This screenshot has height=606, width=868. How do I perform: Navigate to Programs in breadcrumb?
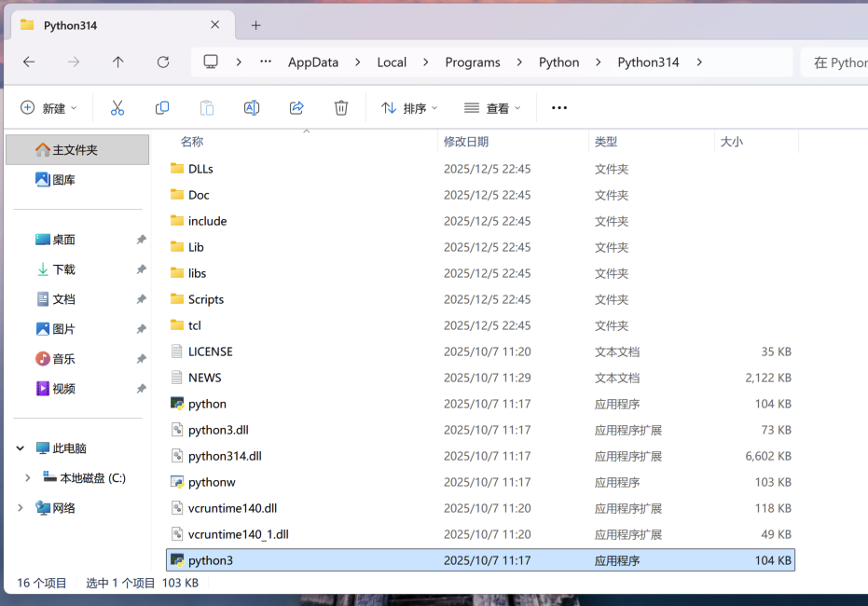[x=473, y=62]
